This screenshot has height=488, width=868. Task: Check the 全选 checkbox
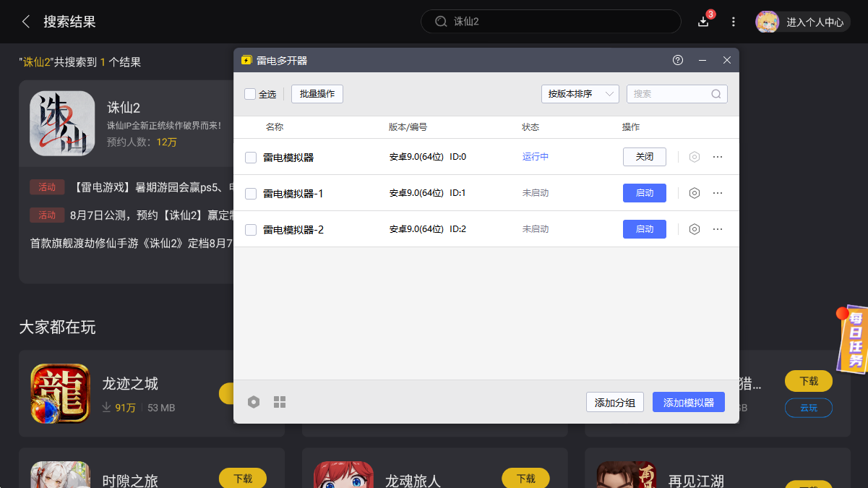coord(250,94)
